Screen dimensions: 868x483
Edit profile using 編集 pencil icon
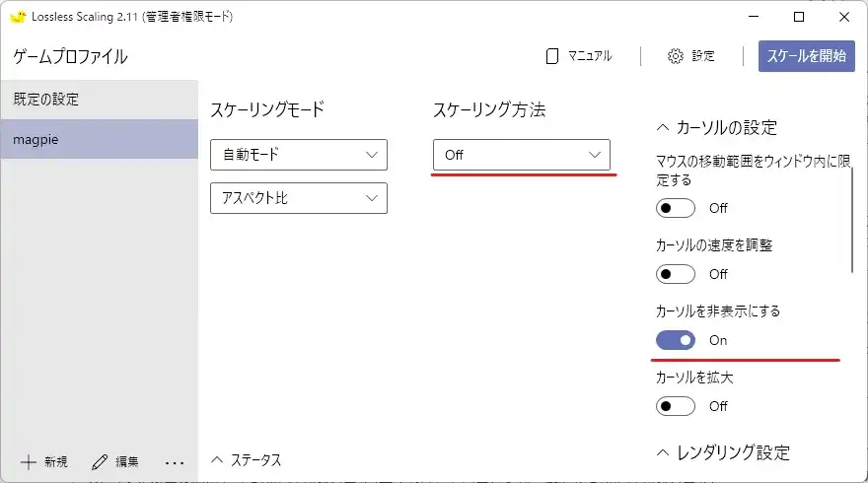pos(100,461)
